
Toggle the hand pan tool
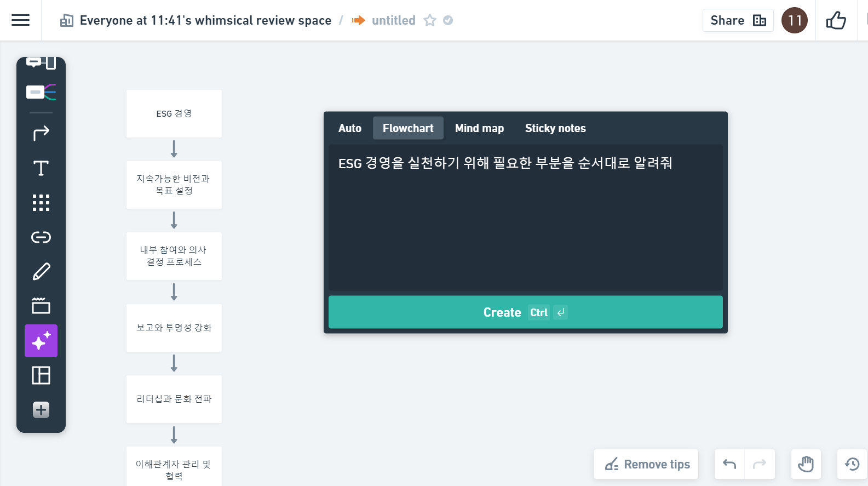click(806, 464)
